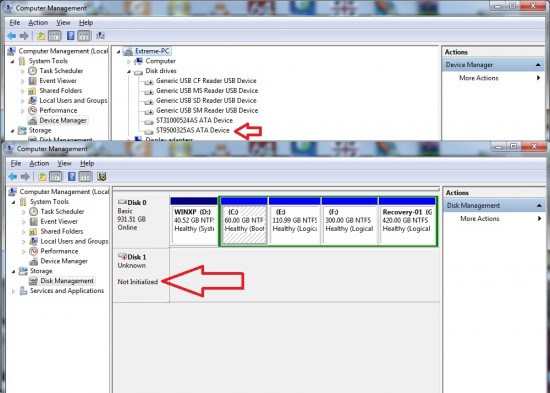Open File menu in bottom window
550x393 pixels.
click(16, 164)
